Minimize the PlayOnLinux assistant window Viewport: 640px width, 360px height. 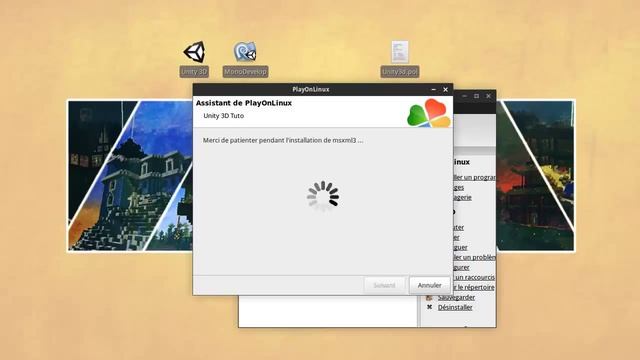click(x=433, y=89)
